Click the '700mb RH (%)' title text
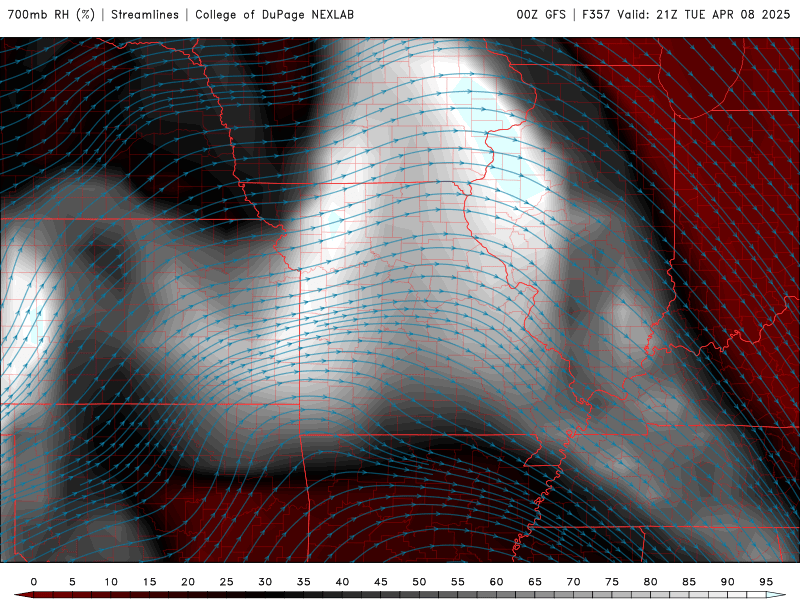 [x=51, y=15]
